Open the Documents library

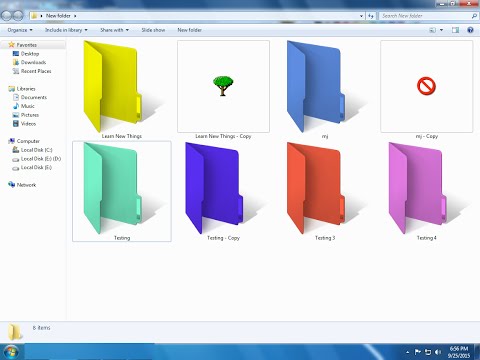[30, 97]
